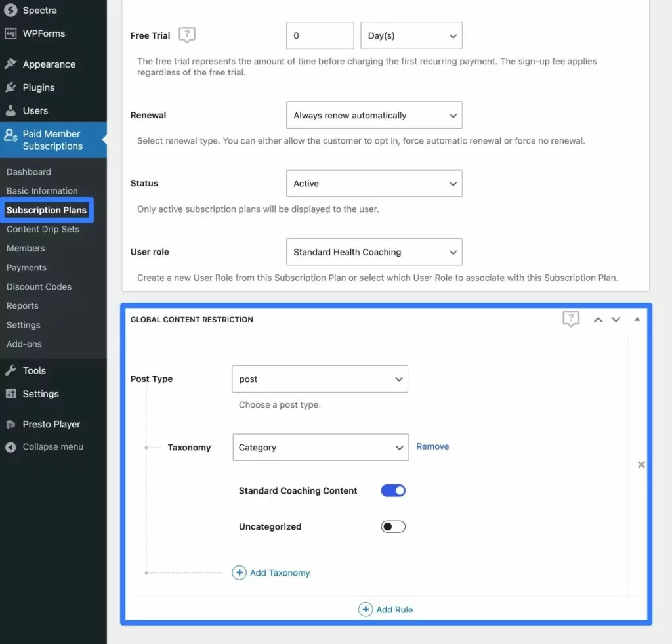Collapse the Global Content Restriction panel triangle
The width and height of the screenshot is (672, 644).
637,320
